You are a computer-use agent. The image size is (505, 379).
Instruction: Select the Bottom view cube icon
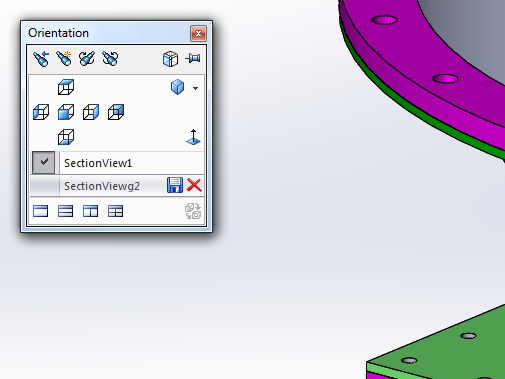click(66, 137)
